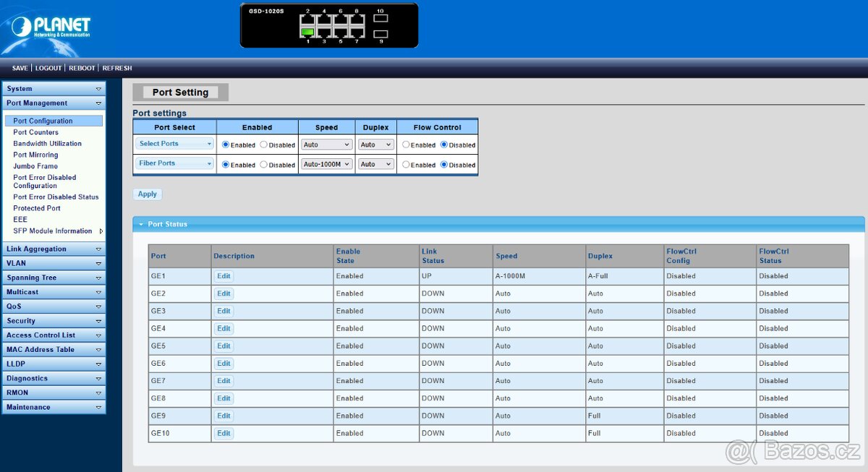Expand the MAC Address Table arrow
868x472 pixels.
click(x=99, y=349)
